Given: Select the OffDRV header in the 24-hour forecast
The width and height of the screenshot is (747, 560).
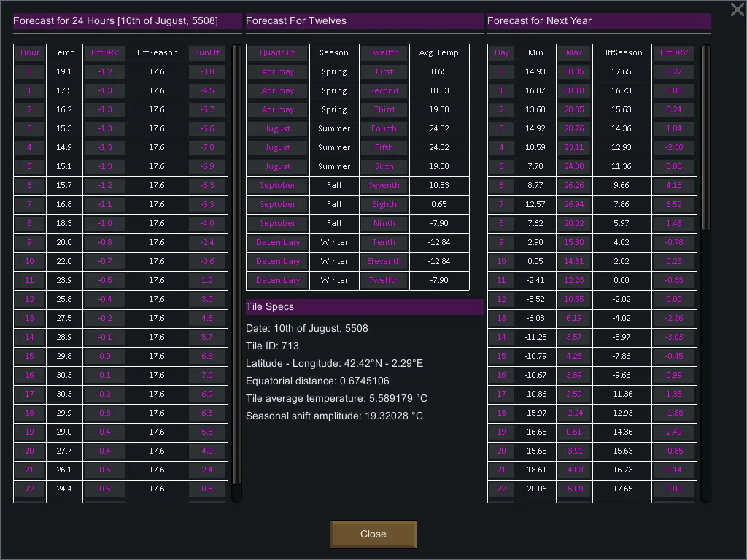Looking at the screenshot, I should click(x=105, y=52).
